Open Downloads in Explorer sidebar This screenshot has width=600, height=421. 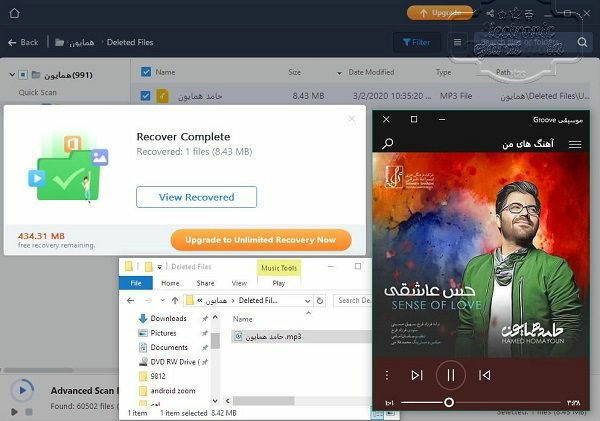click(x=168, y=318)
